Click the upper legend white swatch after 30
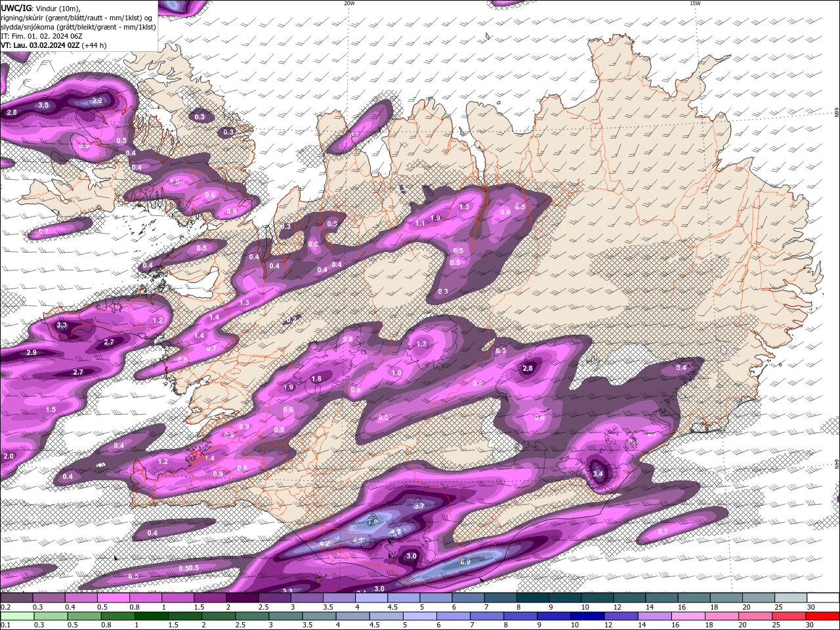 pyautogui.click(x=823, y=597)
